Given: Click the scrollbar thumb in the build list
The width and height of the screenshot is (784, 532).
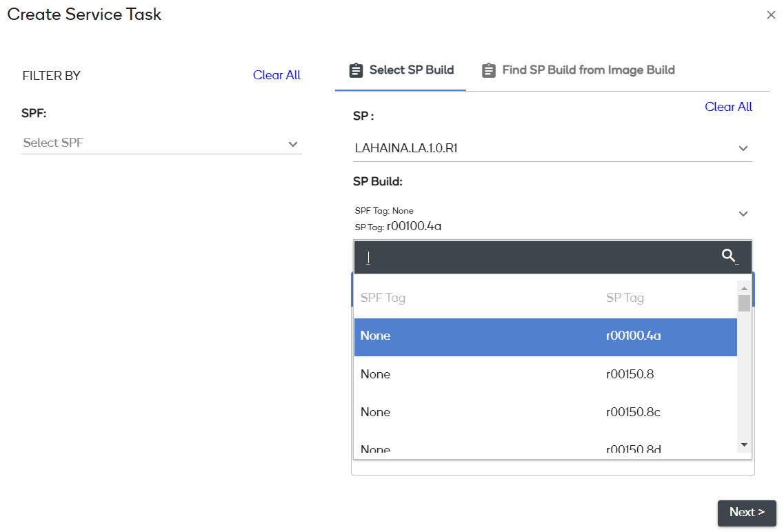Looking at the screenshot, I should pos(744,303).
